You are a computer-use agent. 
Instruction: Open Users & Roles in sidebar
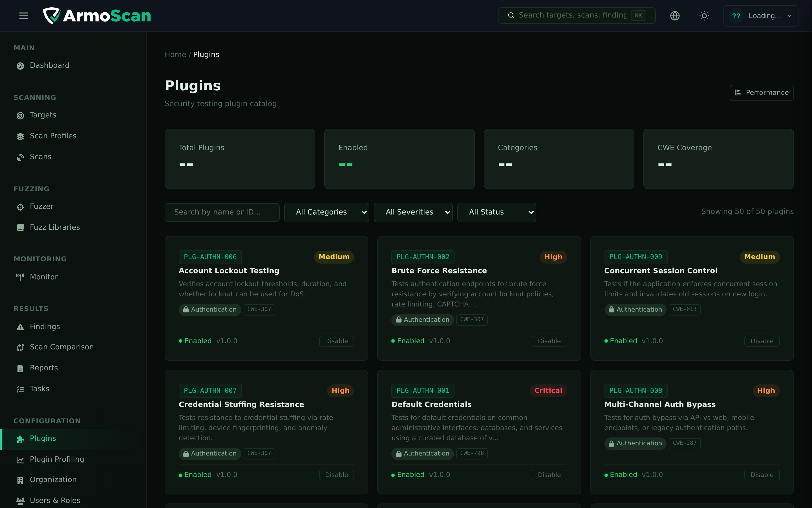(x=73, y=501)
